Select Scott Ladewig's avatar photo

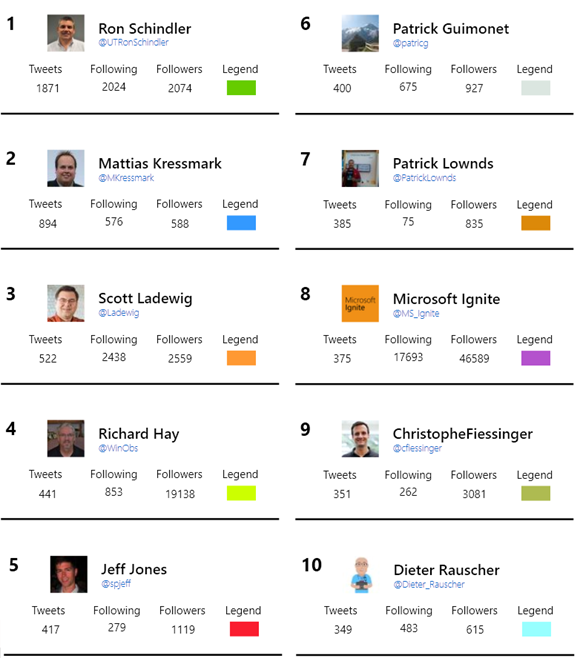pos(65,303)
